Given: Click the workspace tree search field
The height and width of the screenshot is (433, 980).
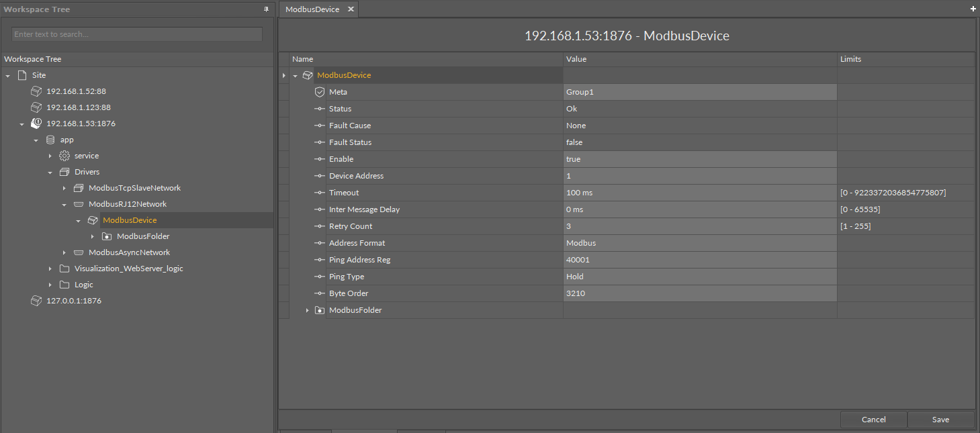Looking at the screenshot, I should (137, 34).
